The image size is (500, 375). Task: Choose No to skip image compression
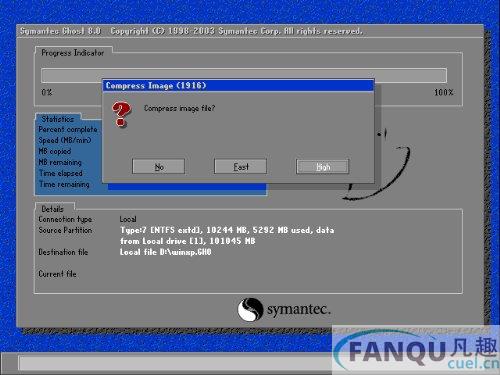tap(158, 166)
